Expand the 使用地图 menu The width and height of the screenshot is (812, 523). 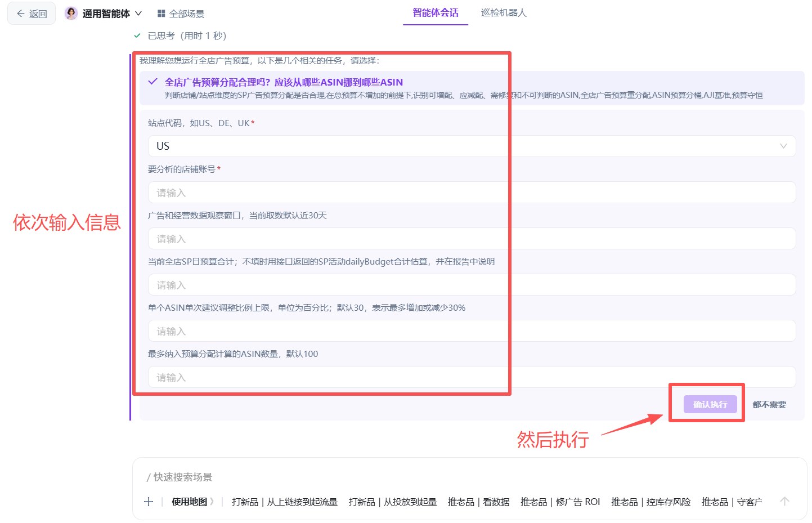point(192,502)
